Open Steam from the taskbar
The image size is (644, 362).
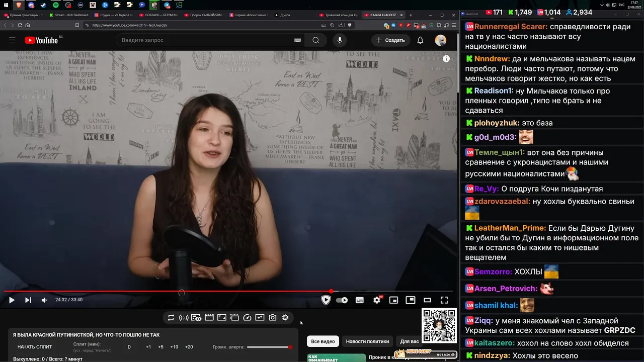click(x=43, y=5)
